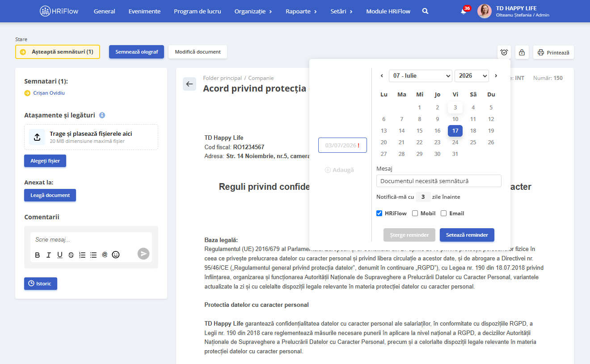Click the upload icon in drop zone
The height and width of the screenshot is (364, 590).
(37, 137)
